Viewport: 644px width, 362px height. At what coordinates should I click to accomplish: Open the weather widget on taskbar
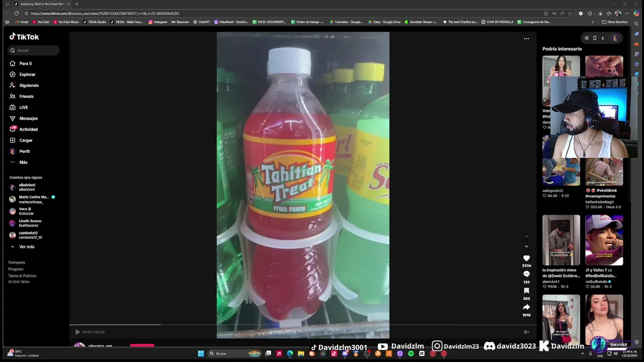click(x=23, y=353)
